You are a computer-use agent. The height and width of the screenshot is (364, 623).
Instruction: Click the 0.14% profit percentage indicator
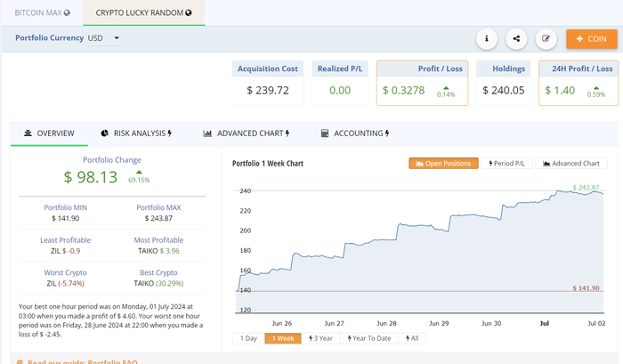[x=446, y=92]
